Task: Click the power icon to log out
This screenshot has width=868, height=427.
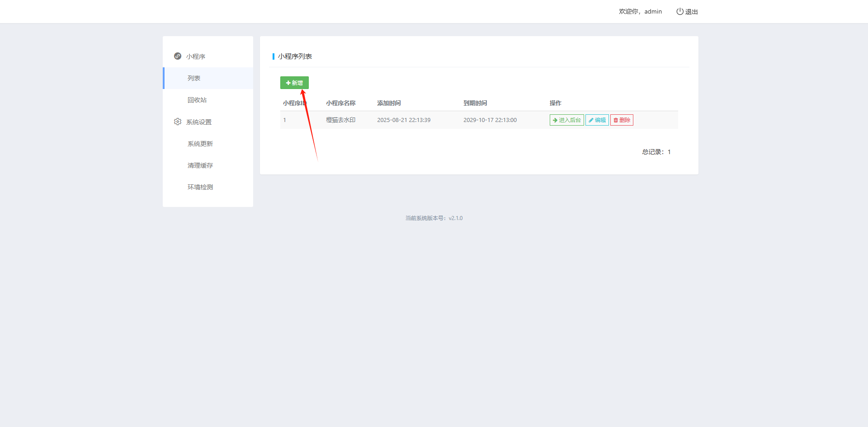Action: pos(679,11)
